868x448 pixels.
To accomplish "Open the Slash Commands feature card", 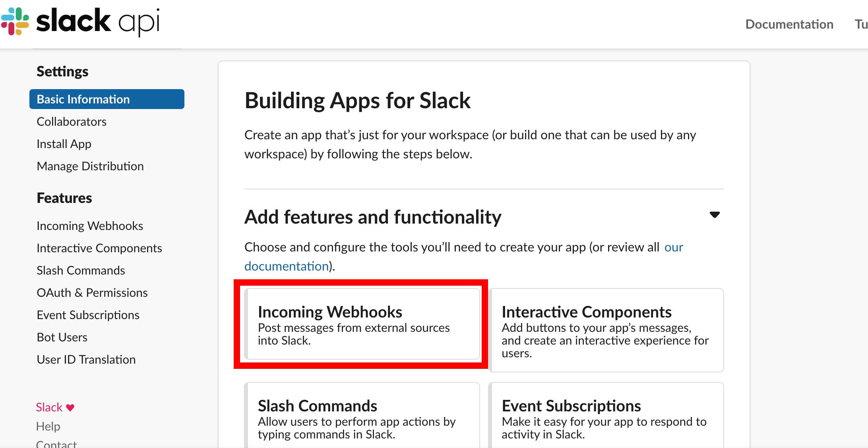I will coord(362,415).
